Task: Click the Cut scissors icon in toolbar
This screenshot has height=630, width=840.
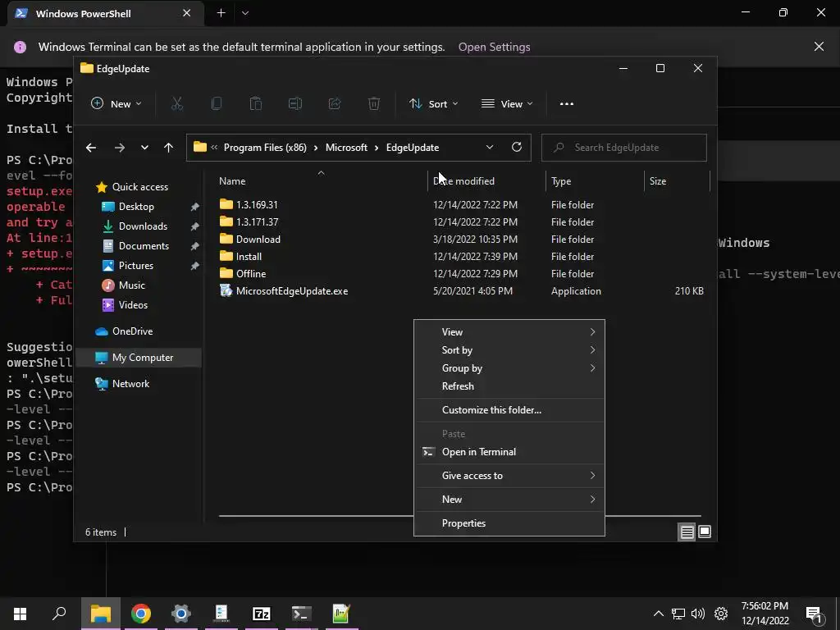Action: point(177,104)
